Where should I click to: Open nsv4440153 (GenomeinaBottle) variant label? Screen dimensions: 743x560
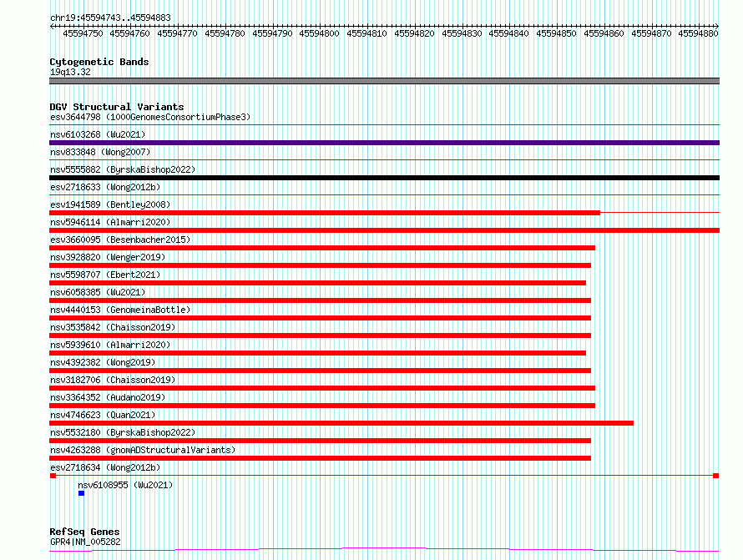(120, 310)
